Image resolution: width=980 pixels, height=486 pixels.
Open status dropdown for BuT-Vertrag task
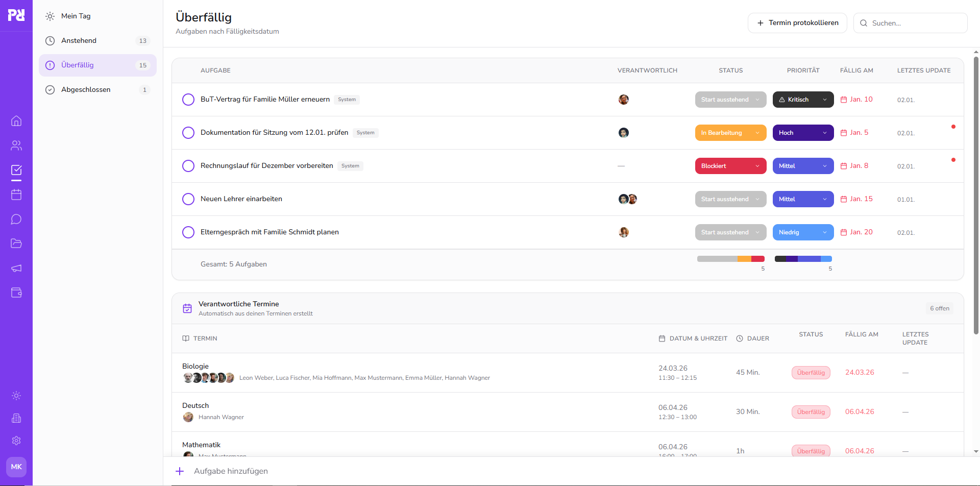coord(730,100)
